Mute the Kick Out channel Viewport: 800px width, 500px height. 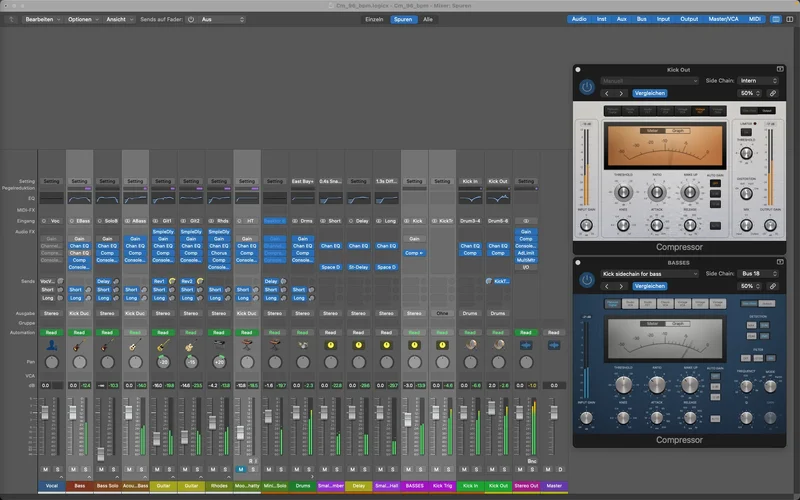[x=492, y=469]
